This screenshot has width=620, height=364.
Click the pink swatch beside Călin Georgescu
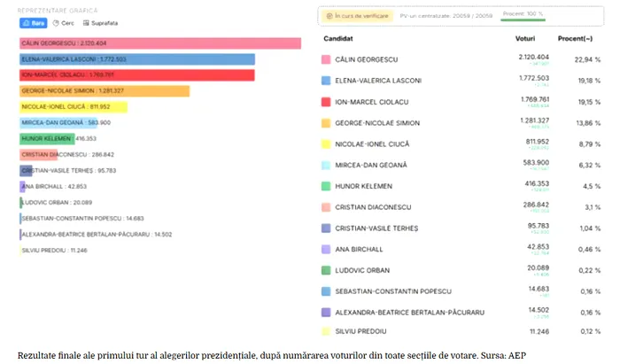pyautogui.click(x=325, y=59)
